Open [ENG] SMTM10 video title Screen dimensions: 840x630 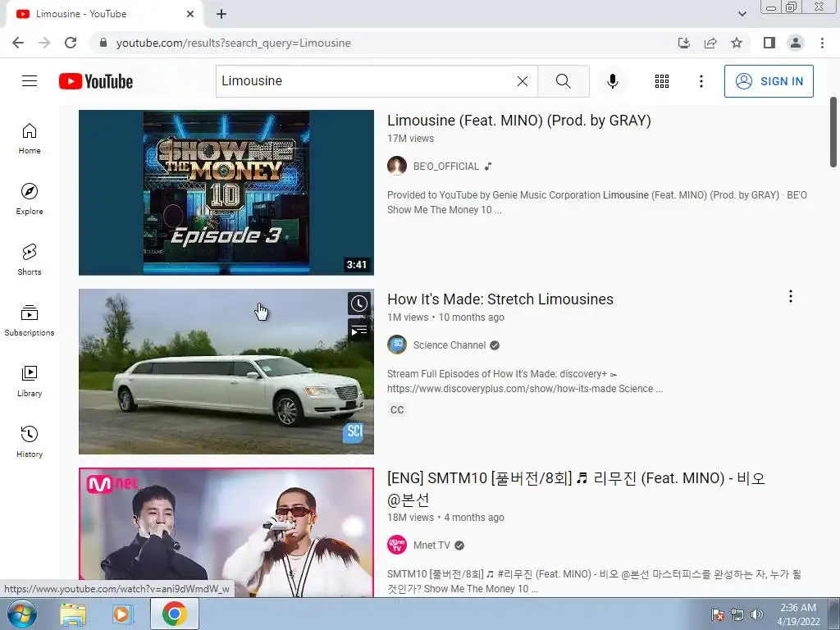[576, 489]
